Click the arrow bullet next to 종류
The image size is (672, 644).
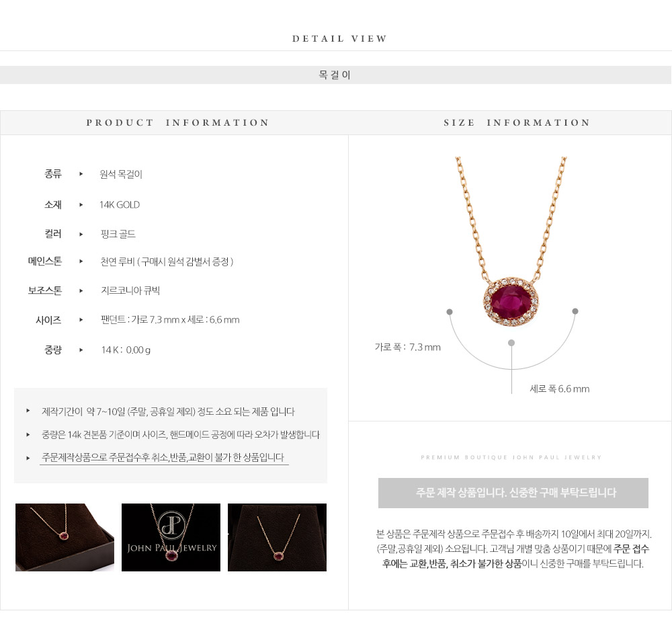click(81, 173)
